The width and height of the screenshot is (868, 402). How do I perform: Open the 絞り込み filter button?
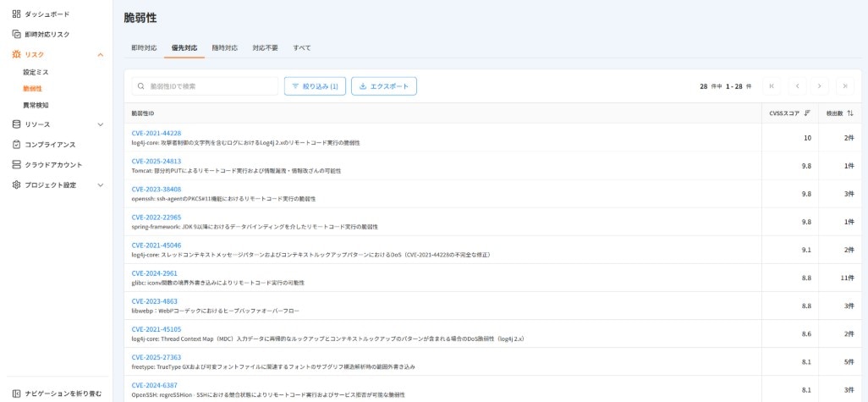(x=315, y=86)
